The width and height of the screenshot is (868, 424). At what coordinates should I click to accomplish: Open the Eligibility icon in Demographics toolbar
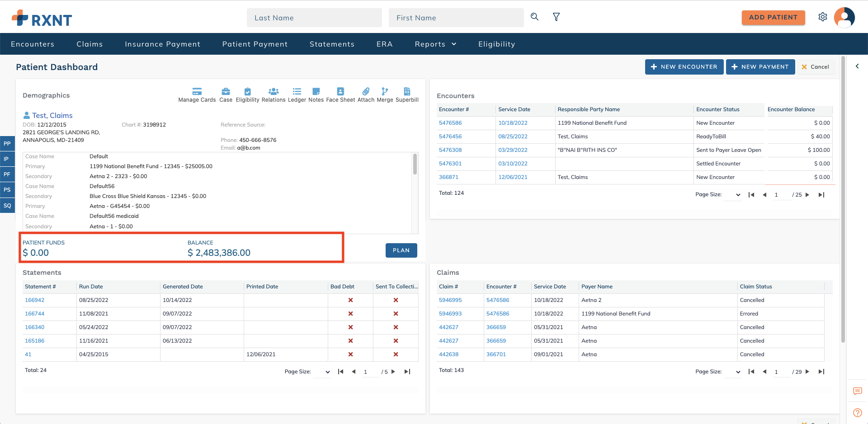pyautogui.click(x=247, y=94)
